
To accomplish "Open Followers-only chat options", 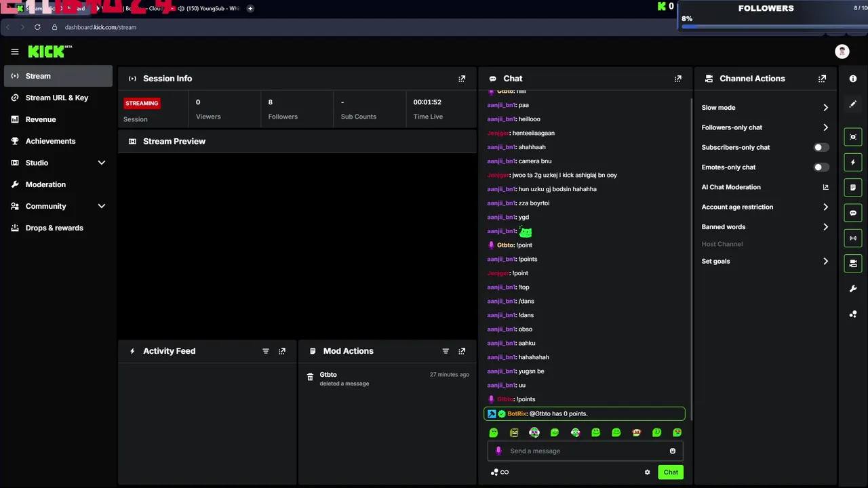I will (765, 127).
